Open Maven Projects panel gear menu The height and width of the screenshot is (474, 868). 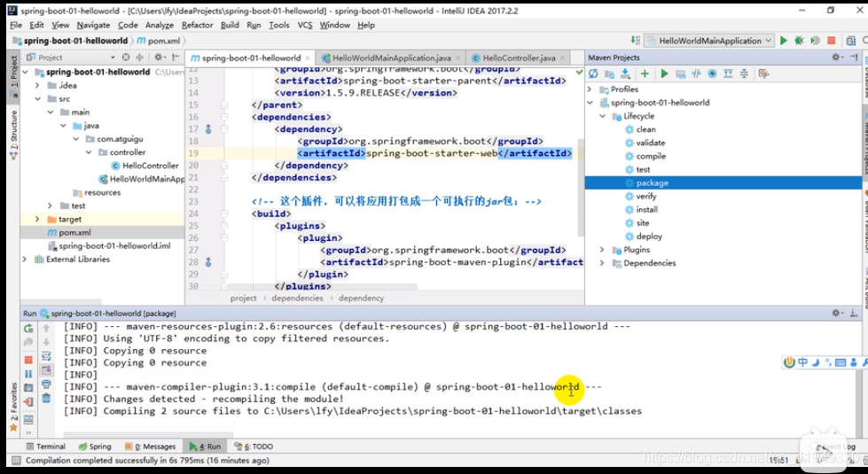(x=836, y=57)
